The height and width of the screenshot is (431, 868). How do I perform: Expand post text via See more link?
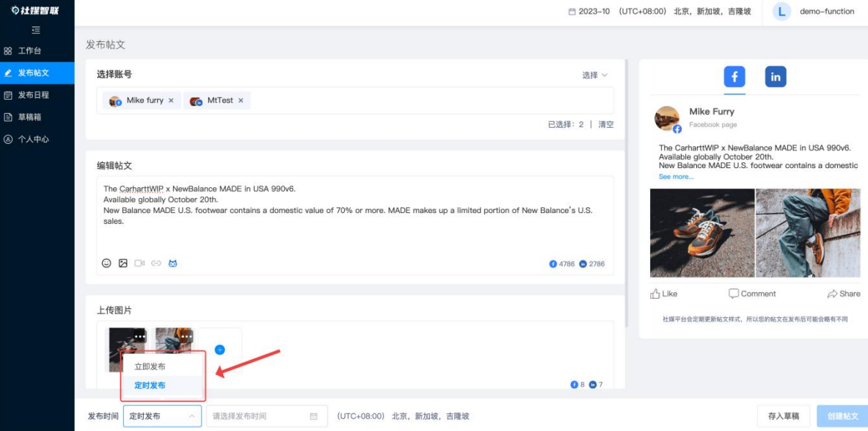pos(676,177)
